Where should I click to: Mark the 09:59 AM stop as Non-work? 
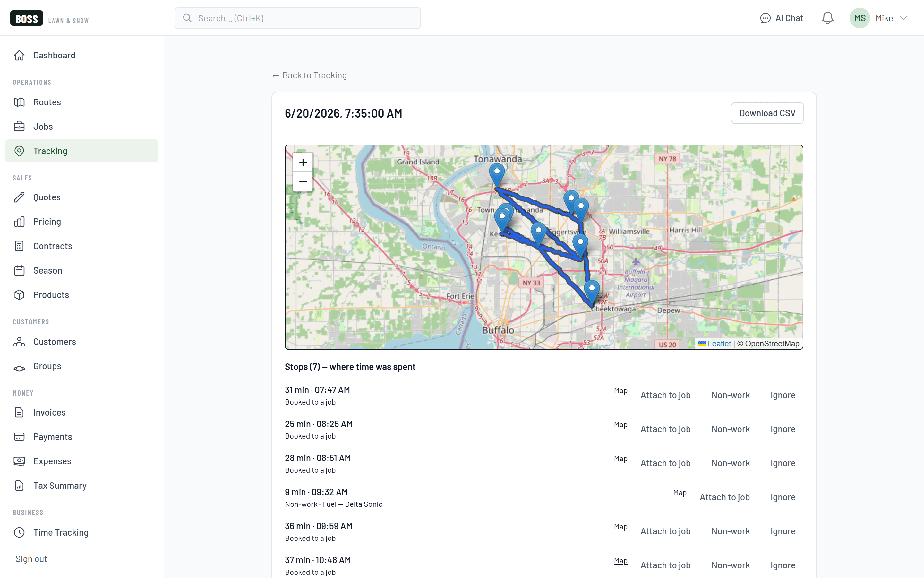click(x=731, y=531)
